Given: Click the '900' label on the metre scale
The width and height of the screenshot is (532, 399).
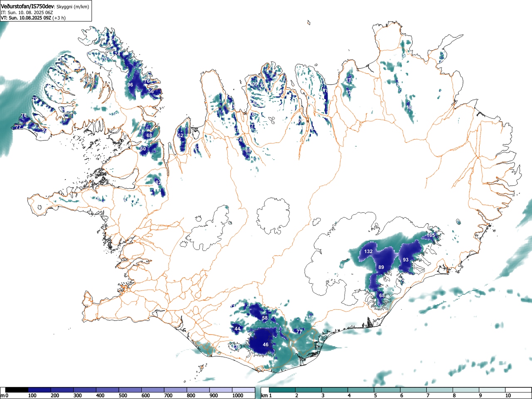Looking at the screenshot, I should click(214, 396).
